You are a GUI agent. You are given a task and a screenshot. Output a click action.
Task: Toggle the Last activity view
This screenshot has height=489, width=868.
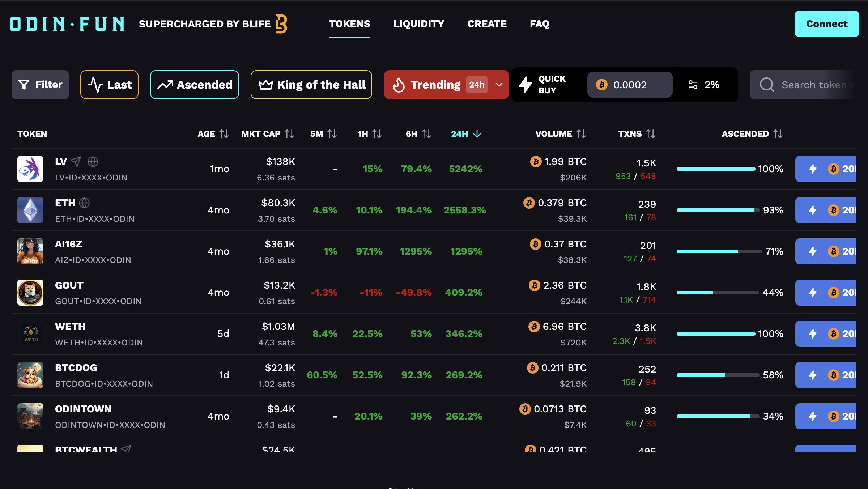click(x=109, y=84)
